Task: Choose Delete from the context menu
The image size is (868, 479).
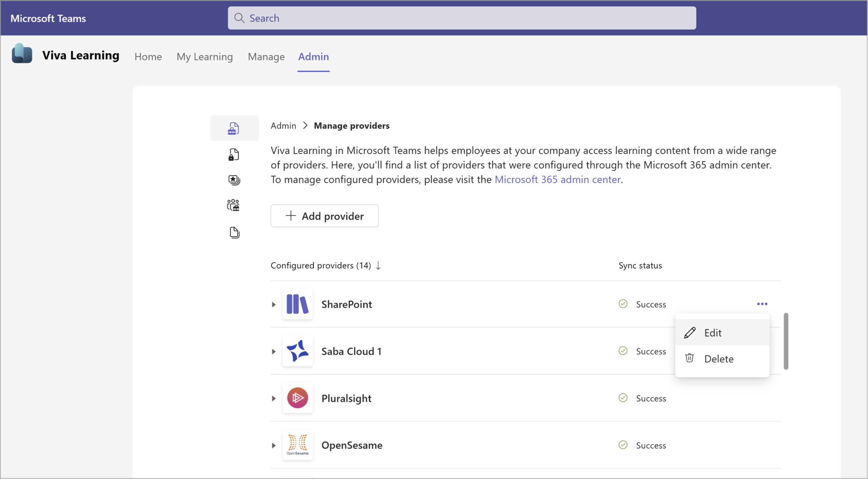Action: click(723, 359)
